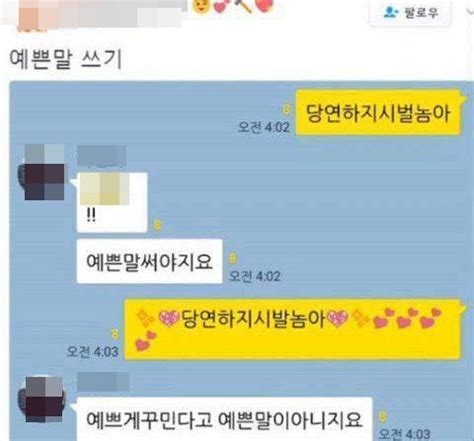Select the bubble 예쁘게꾸민다고 예쁜말이아니지요

(224, 419)
